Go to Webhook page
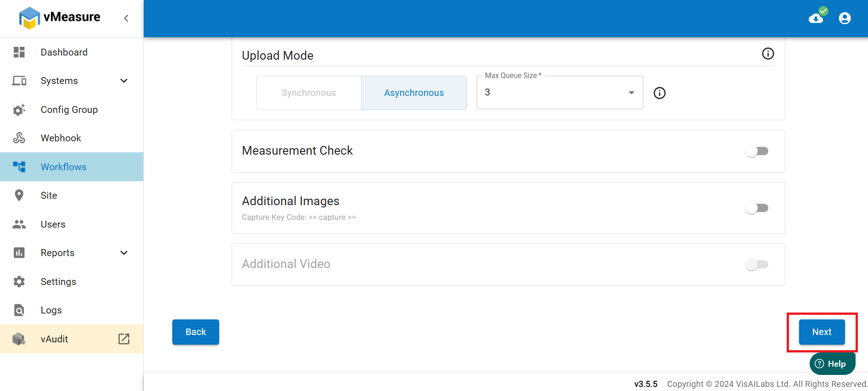This screenshot has width=868, height=391. tap(72, 138)
